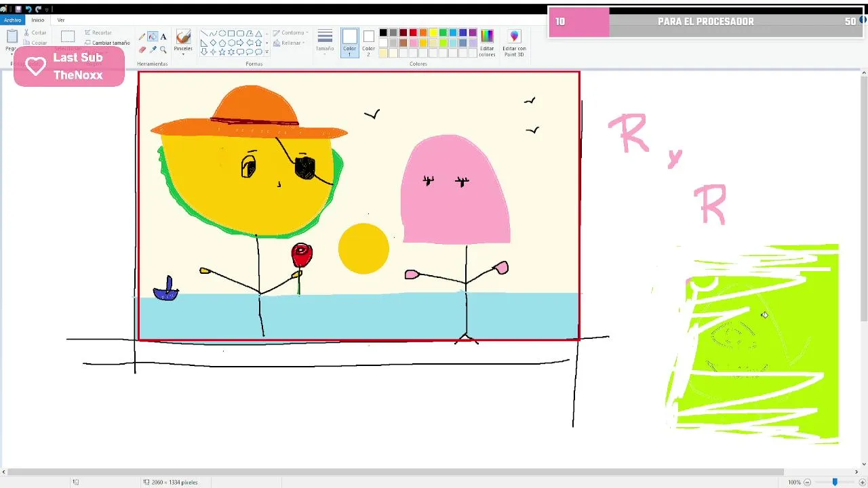Choose the straight line shape
This screenshot has width=868, height=488.
(204, 33)
